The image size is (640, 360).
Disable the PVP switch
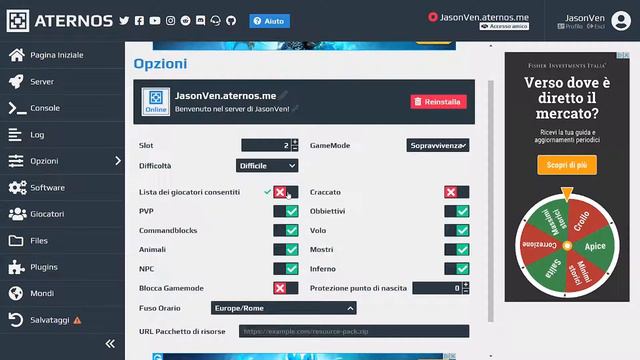(x=285, y=211)
